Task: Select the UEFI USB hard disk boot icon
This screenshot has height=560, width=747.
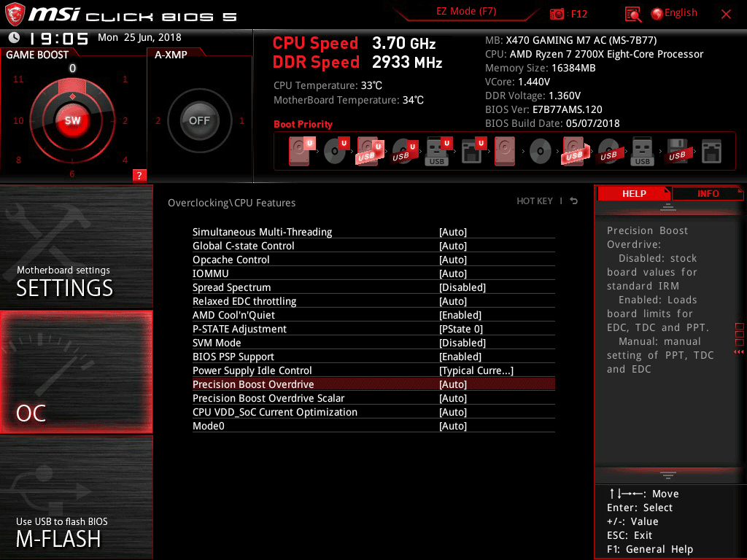Action: point(370,152)
